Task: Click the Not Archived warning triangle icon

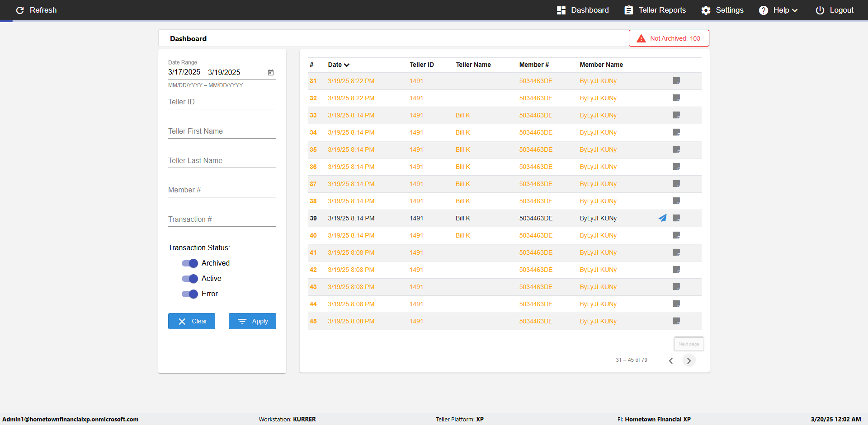Action: point(641,38)
